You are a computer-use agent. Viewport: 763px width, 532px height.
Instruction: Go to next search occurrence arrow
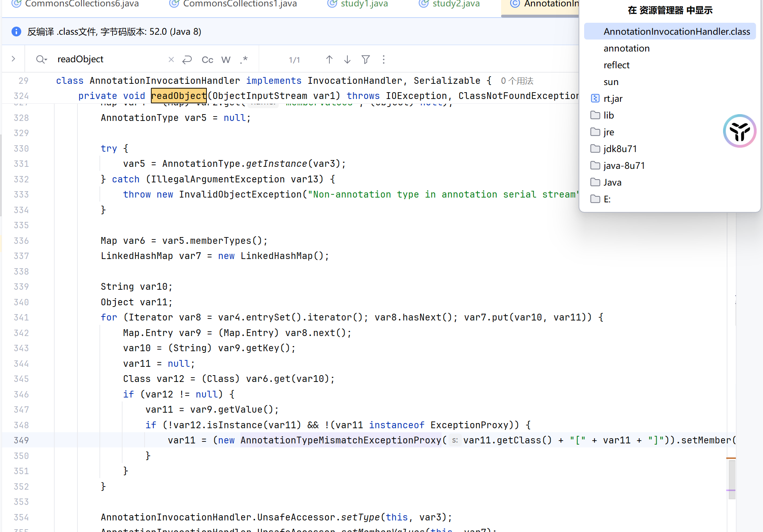347,59
